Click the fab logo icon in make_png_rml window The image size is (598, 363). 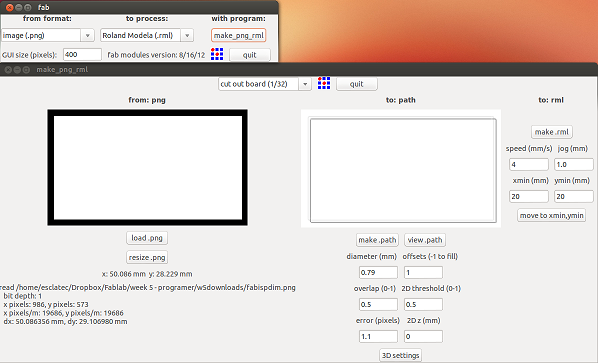(x=324, y=83)
